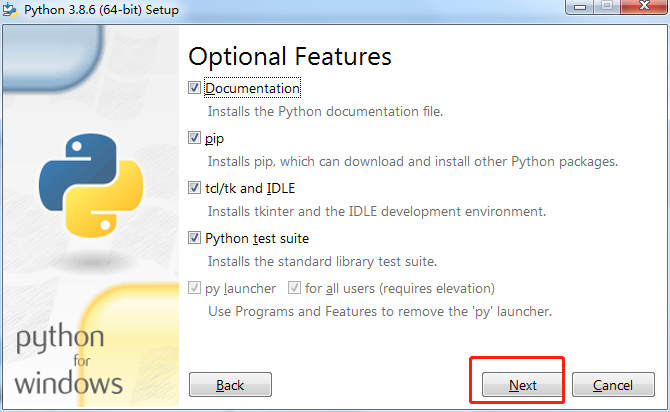Toggle the for all users checkbox
The width and height of the screenshot is (670, 412).
(x=294, y=288)
